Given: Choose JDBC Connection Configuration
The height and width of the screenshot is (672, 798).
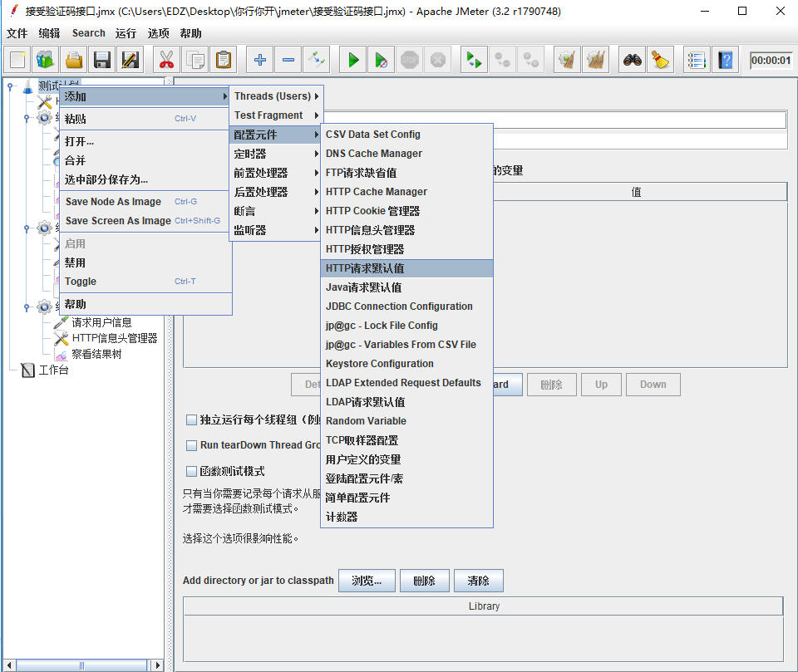Looking at the screenshot, I should pyautogui.click(x=406, y=307).
